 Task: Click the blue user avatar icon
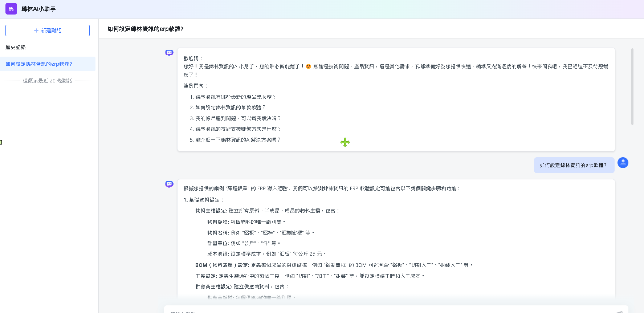(x=623, y=163)
